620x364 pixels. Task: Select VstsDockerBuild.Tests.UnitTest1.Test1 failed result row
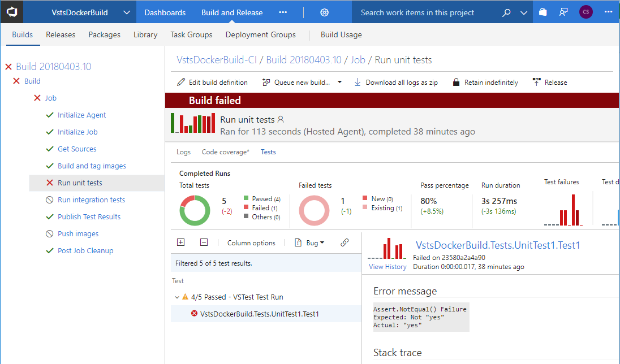[266, 314]
